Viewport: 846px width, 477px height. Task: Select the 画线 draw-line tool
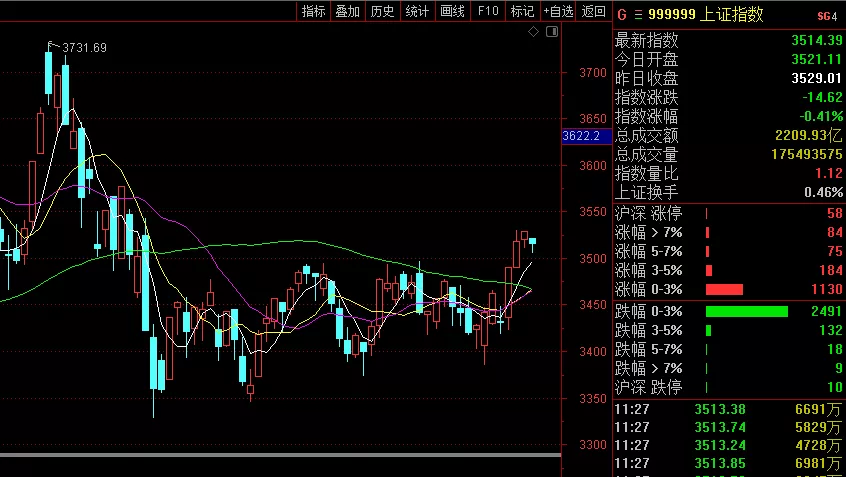[x=452, y=11]
